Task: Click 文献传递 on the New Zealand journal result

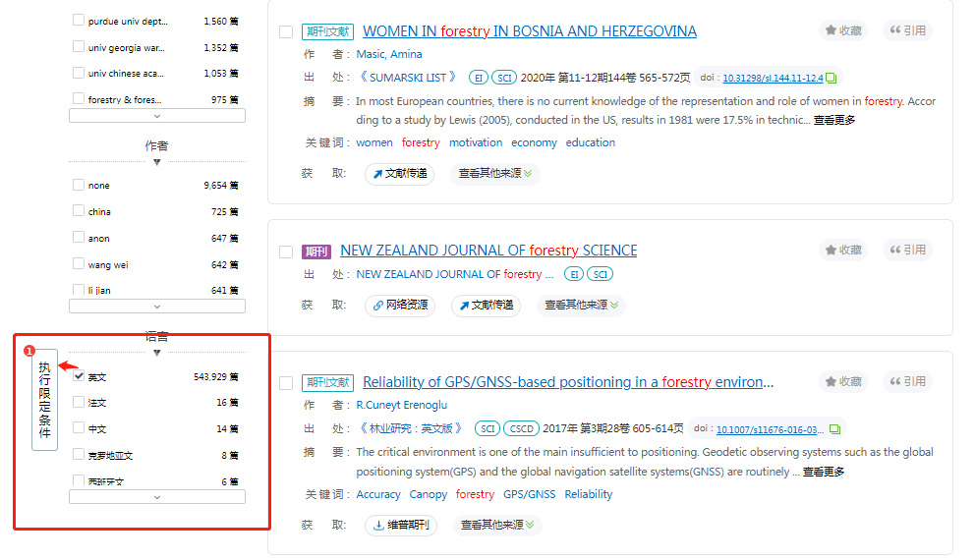Action: 486,306
